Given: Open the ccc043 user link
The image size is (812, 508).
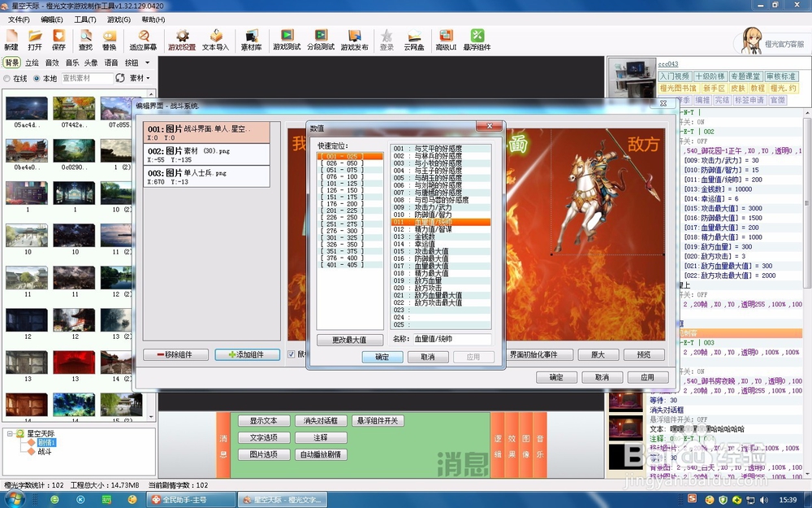Looking at the screenshot, I should coord(668,64).
